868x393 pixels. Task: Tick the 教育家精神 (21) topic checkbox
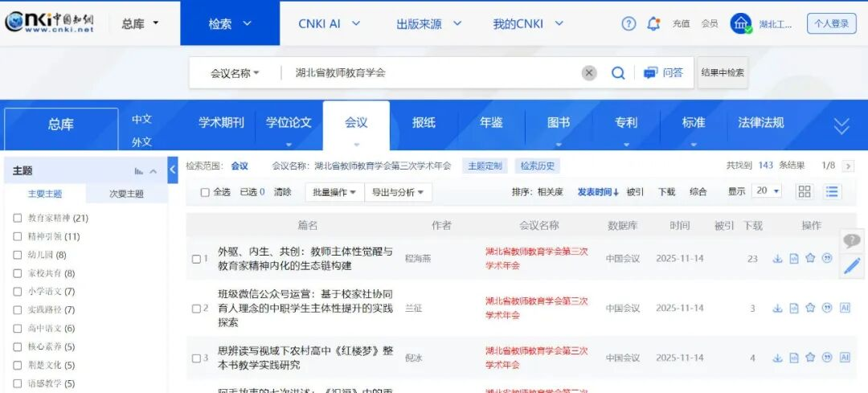click(17, 218)
